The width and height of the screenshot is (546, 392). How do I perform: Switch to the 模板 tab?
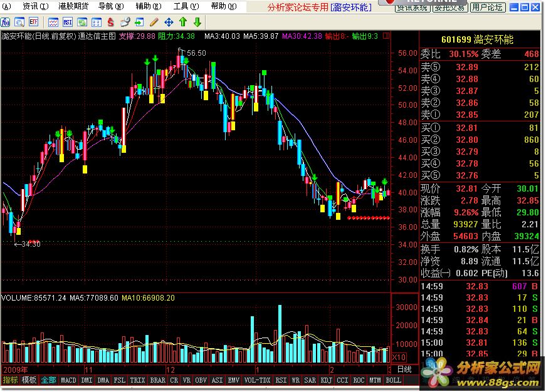[29, 380]
